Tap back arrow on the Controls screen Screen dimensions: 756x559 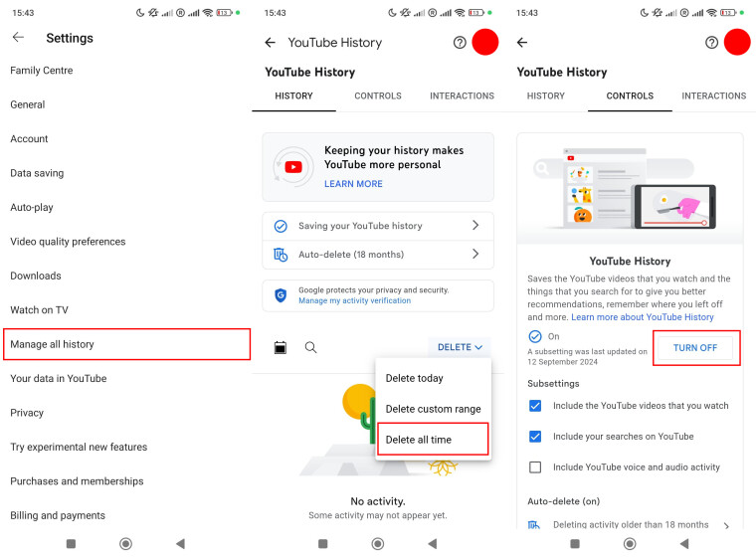(x=522, y=43)
